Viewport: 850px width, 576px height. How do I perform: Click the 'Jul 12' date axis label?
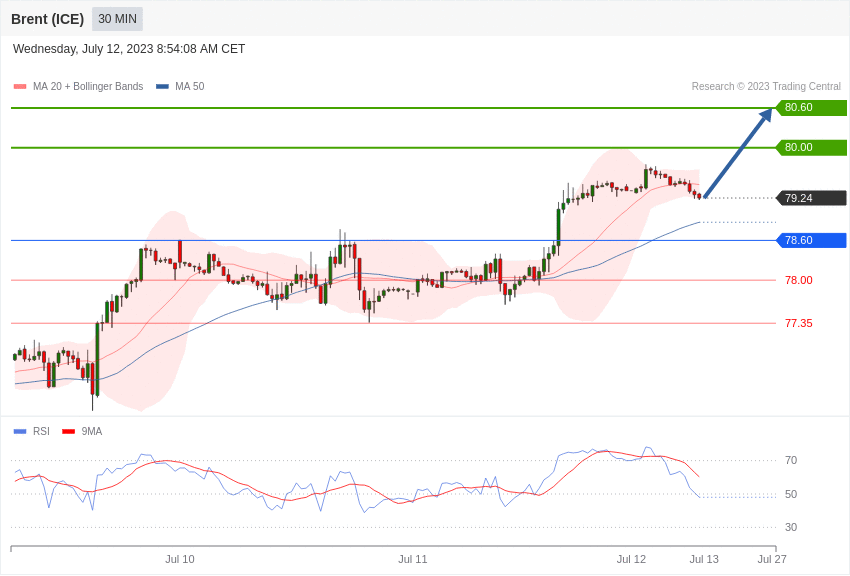[631, 559]
